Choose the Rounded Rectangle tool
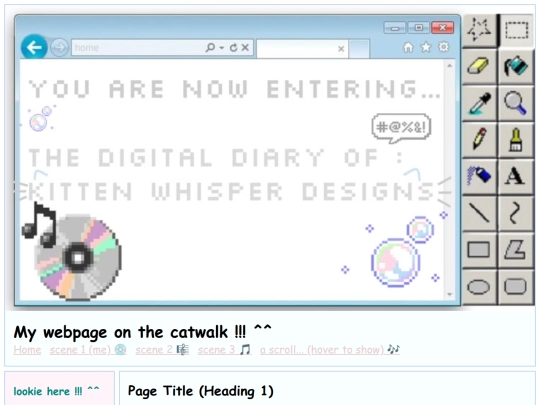 (x=516, y=287)
